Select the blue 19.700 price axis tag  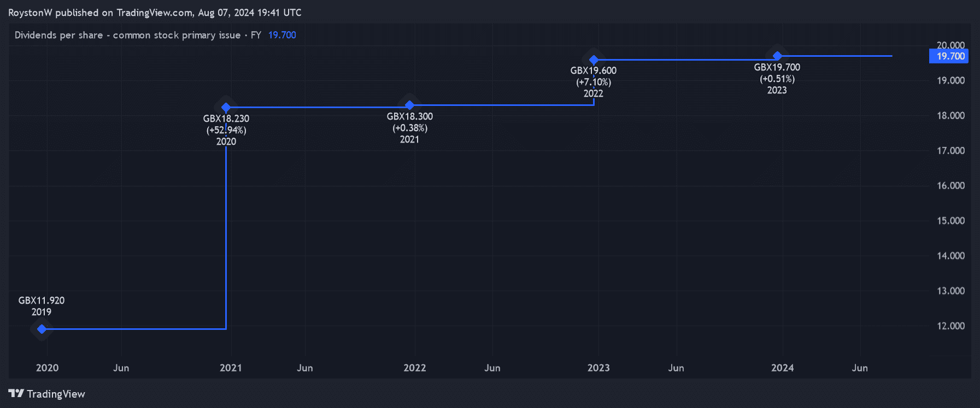coord(949,56)
